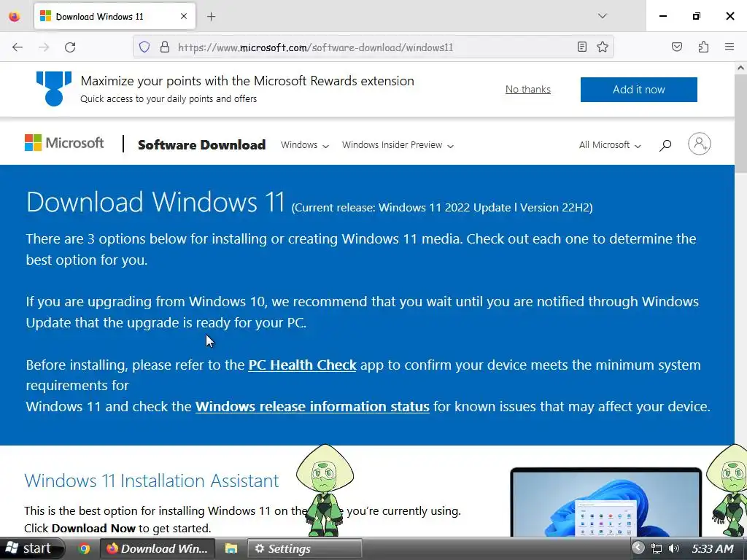Switch to the Settings taskbar button
The image size is (747, 560).
pyautogui.click(x=304, y=548)
